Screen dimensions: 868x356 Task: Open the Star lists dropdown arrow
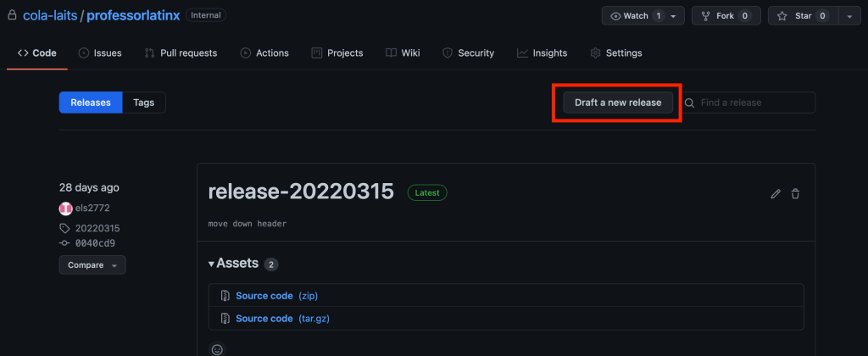coord(849,16)
